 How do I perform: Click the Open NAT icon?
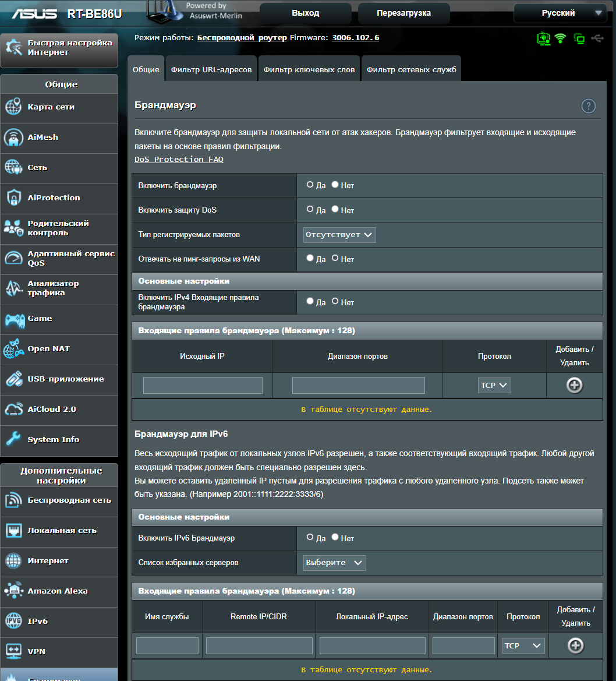click(x=13, y=349)
